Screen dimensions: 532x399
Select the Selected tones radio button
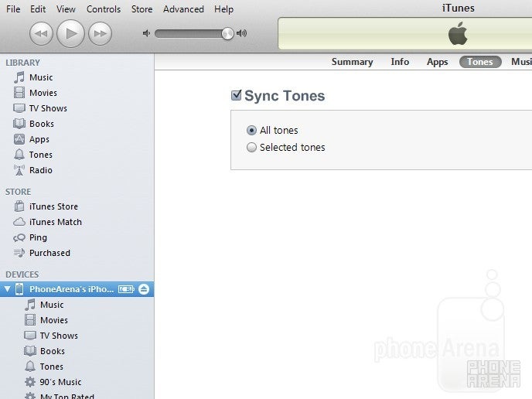point(251,147)
